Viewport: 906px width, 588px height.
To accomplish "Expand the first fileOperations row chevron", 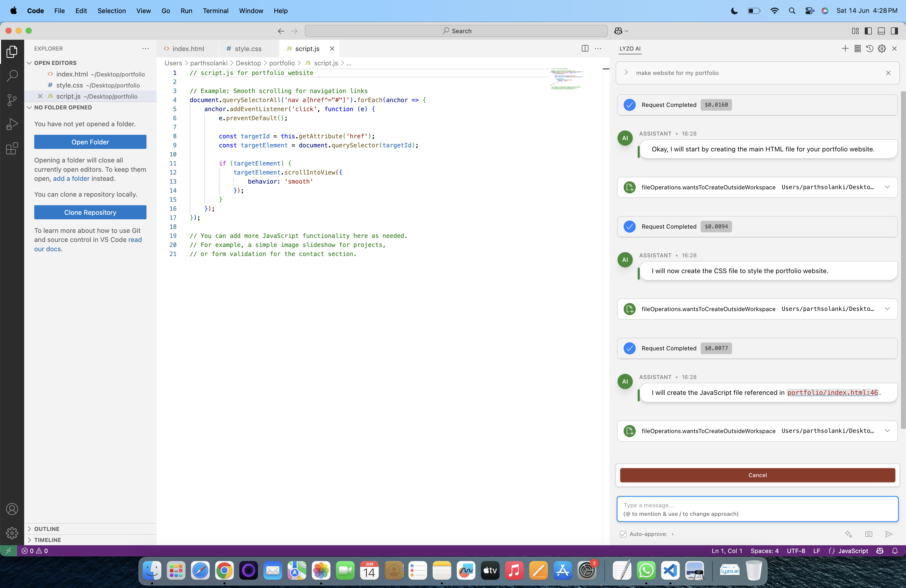I will pos(887,187).
